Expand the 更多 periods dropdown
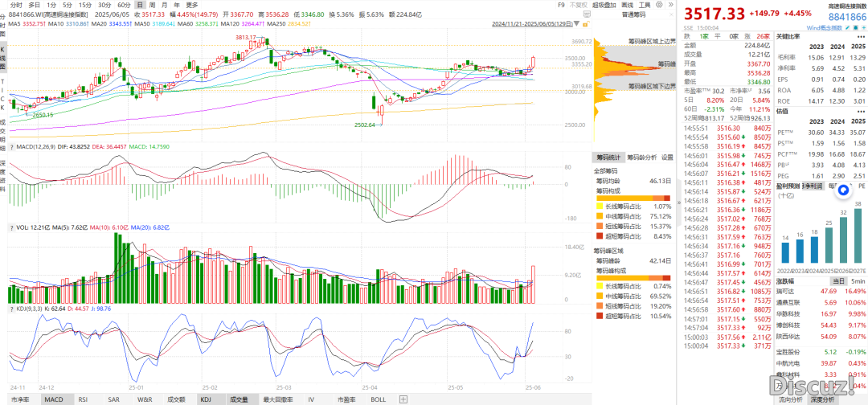This screenshot has width=868, height=405. tap(192, 4)
